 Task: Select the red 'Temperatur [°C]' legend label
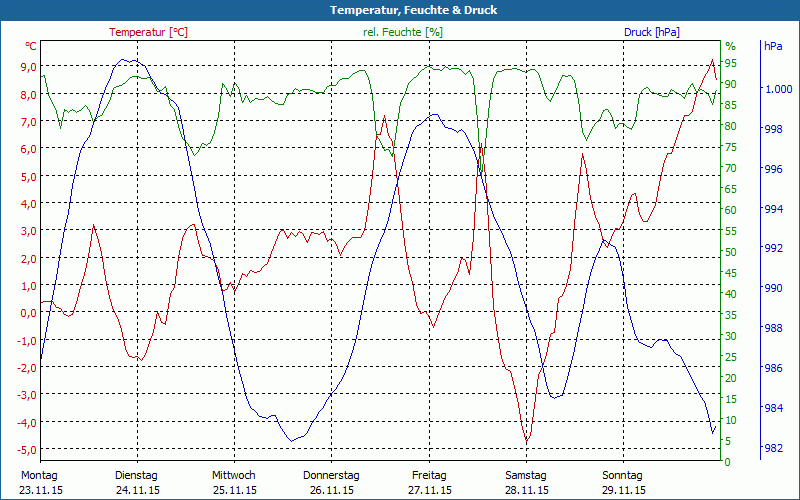click(x=148, y=32)
